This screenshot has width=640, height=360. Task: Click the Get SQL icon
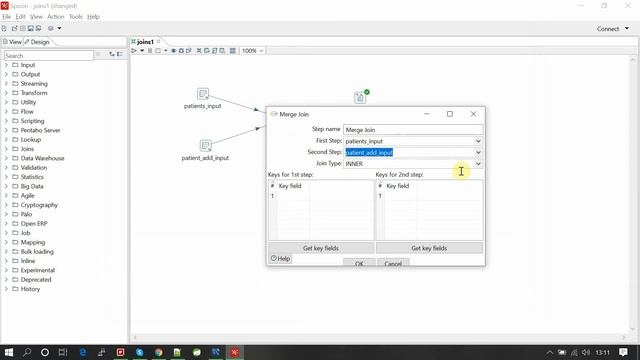tap(214, 51)
